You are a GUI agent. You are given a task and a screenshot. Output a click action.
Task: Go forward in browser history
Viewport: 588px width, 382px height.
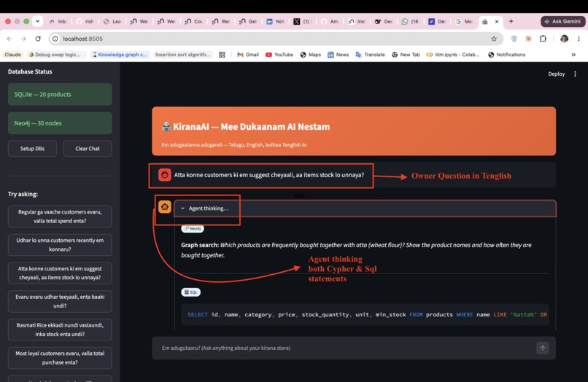(23, 39)
